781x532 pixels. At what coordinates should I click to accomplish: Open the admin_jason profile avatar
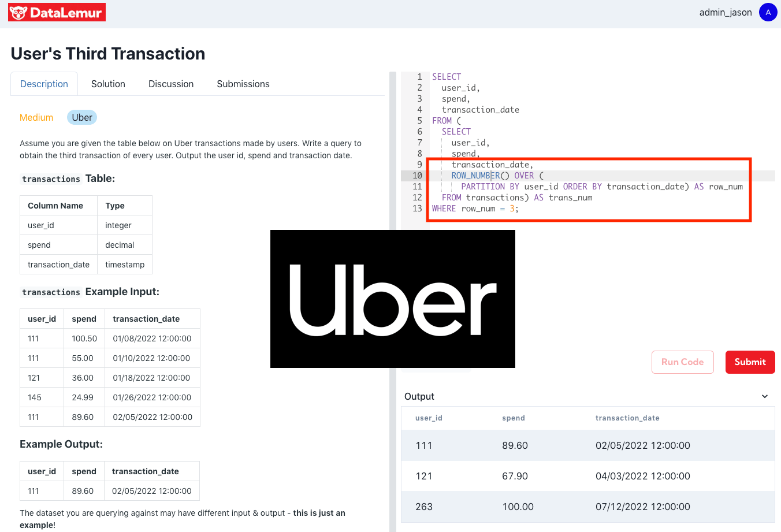click(768, 12)
